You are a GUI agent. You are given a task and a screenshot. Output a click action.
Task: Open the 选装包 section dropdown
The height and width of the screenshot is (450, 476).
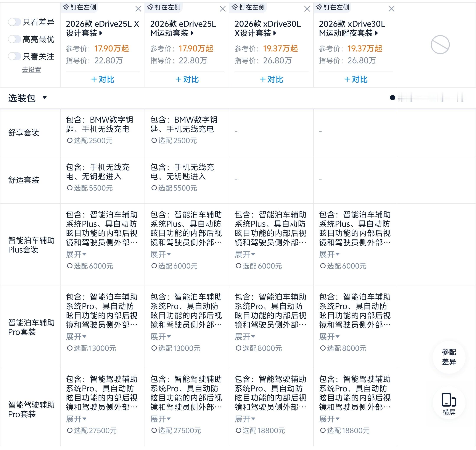45,98
